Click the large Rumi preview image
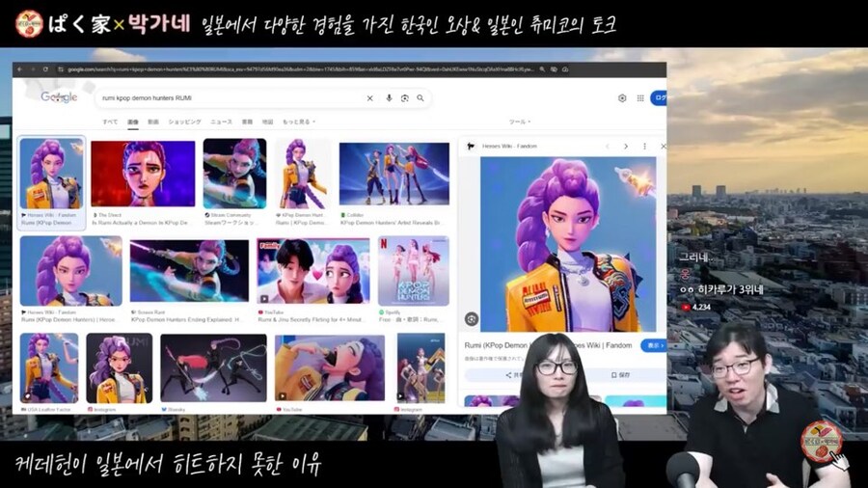 [x=568, y=244]
